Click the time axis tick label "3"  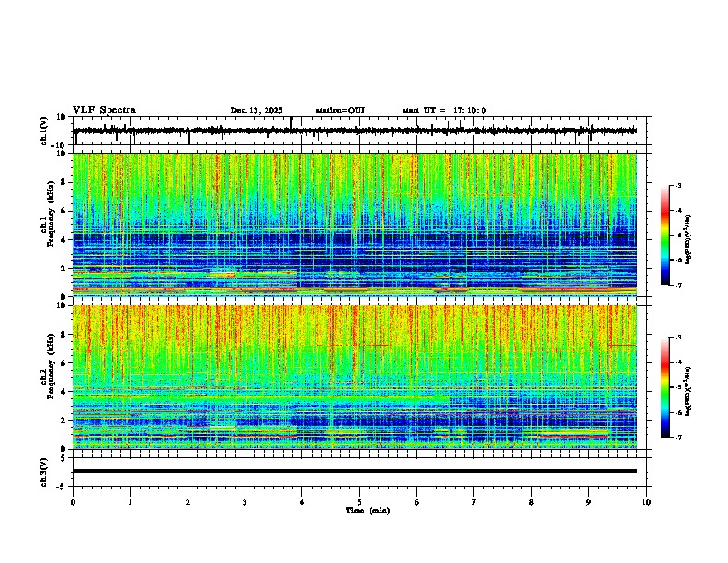(x=245, y=502)
